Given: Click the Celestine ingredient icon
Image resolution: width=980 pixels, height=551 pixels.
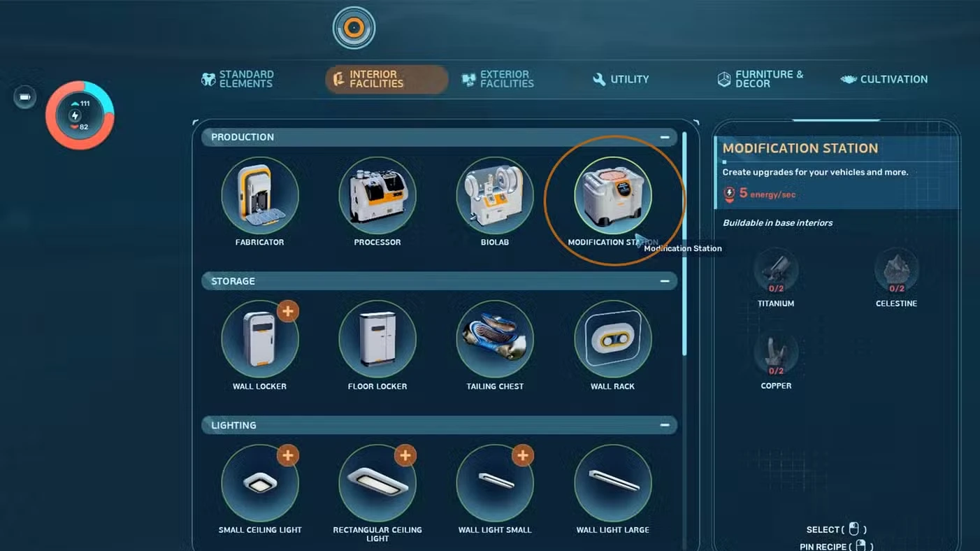Looking at the screenshot, I should tap(897, 271).
